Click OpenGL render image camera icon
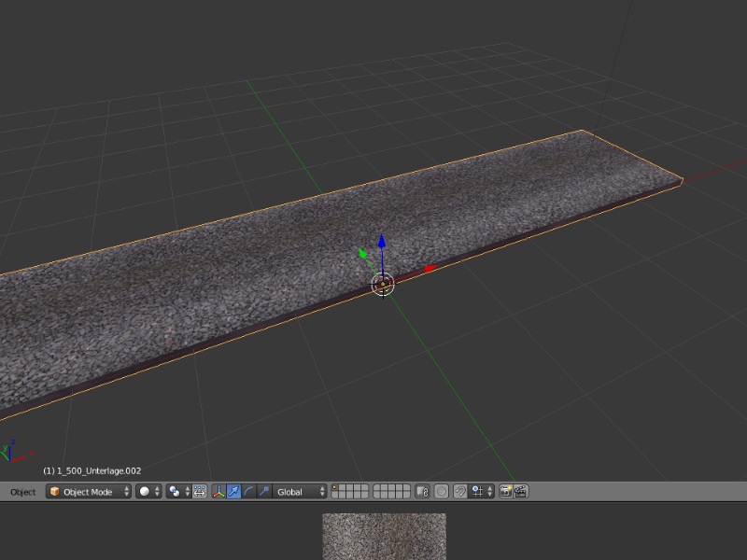The image size is (747, 560). pyautogui.click(x=506, y=492)
